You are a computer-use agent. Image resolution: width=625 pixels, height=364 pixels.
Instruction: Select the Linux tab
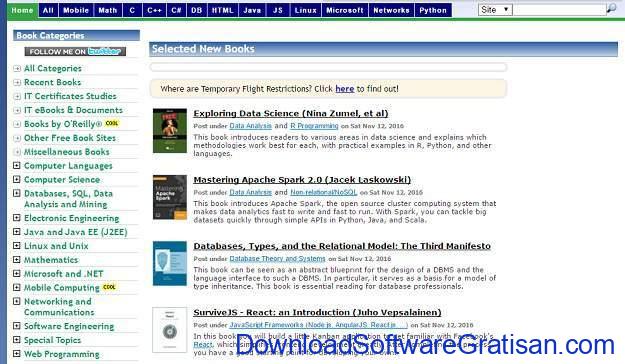[306, 10]
